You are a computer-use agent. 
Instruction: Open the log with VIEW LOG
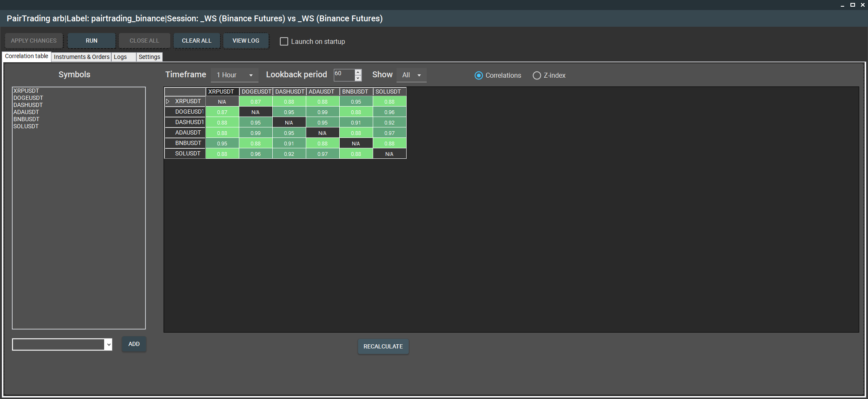tap(246, 41)
